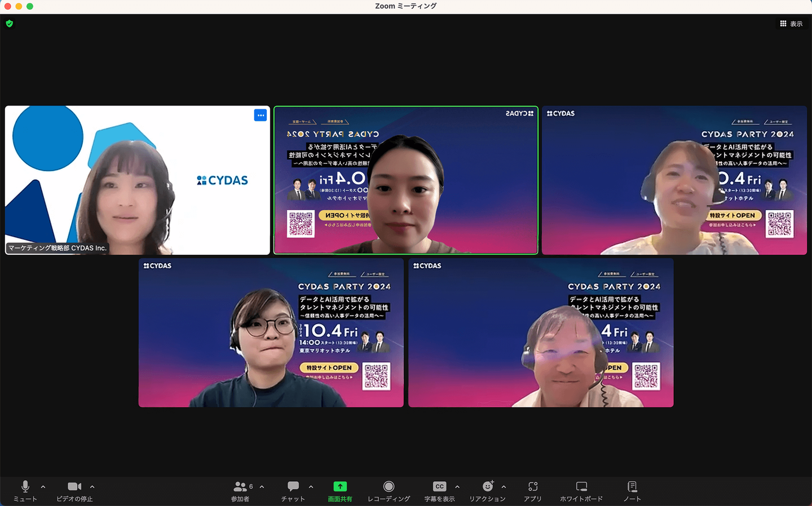Click the blue more options button on first video
Viewport: 812px width, 506px height.
(x=261, y=115)
